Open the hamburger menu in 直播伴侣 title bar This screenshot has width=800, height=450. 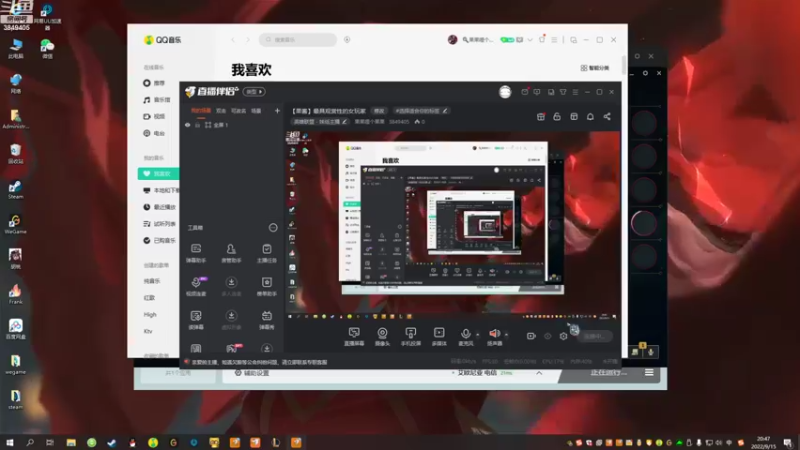click(576, 92)
